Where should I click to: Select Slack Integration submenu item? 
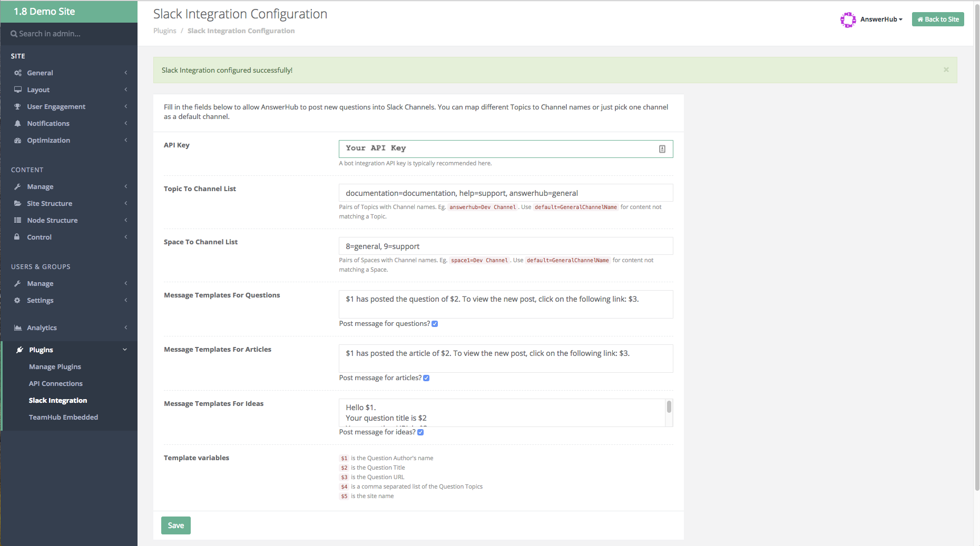[x=58, y=400]
